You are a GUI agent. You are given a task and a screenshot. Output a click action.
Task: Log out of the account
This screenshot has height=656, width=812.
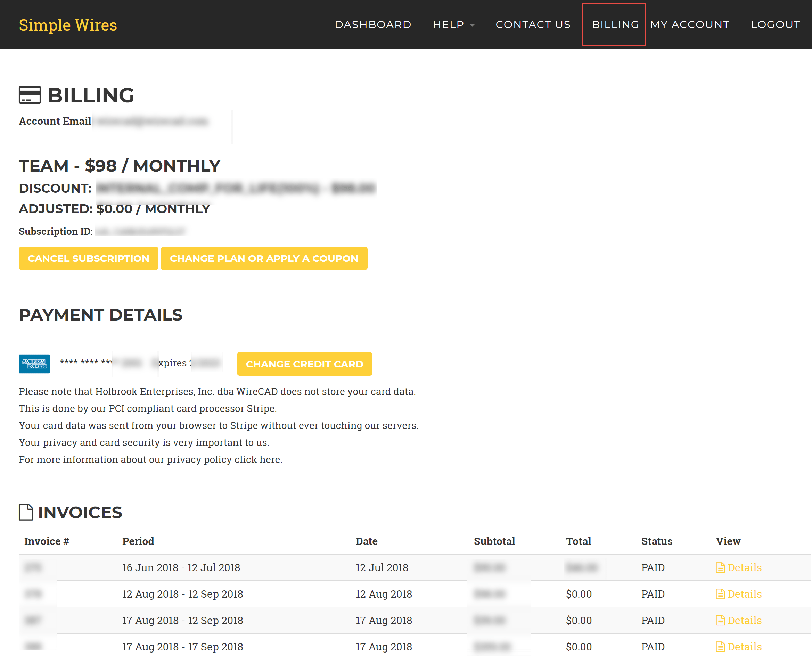tap(775, 25)
